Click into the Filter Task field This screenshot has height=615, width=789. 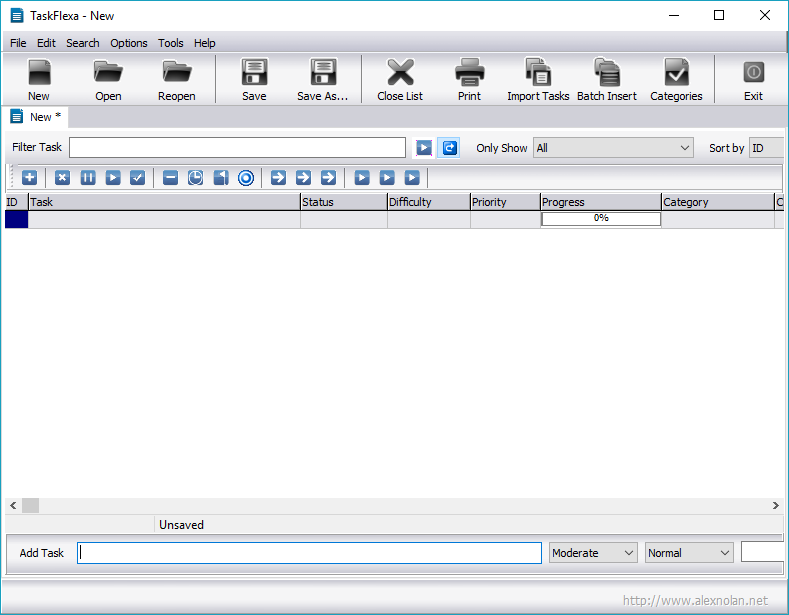point(238,148)
